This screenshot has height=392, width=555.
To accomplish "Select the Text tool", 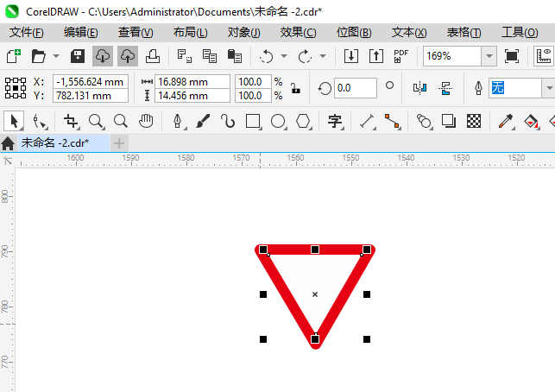I will pos(335,121).
